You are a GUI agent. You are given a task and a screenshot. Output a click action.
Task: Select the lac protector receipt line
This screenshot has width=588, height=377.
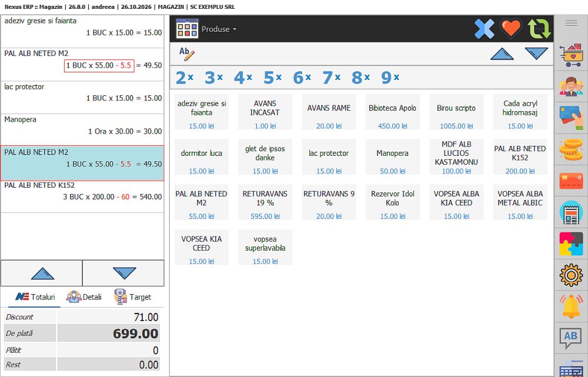click(x=82, y=97)
